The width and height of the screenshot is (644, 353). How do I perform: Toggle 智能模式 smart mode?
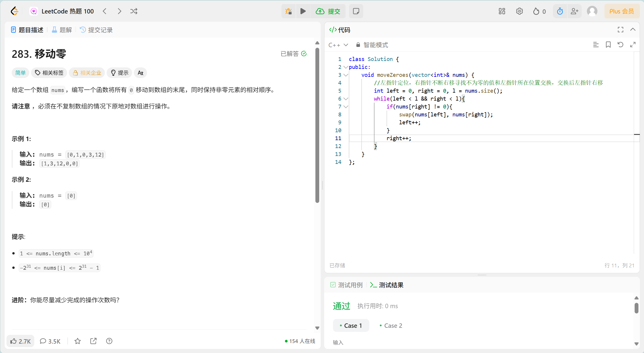coord(372,45)
